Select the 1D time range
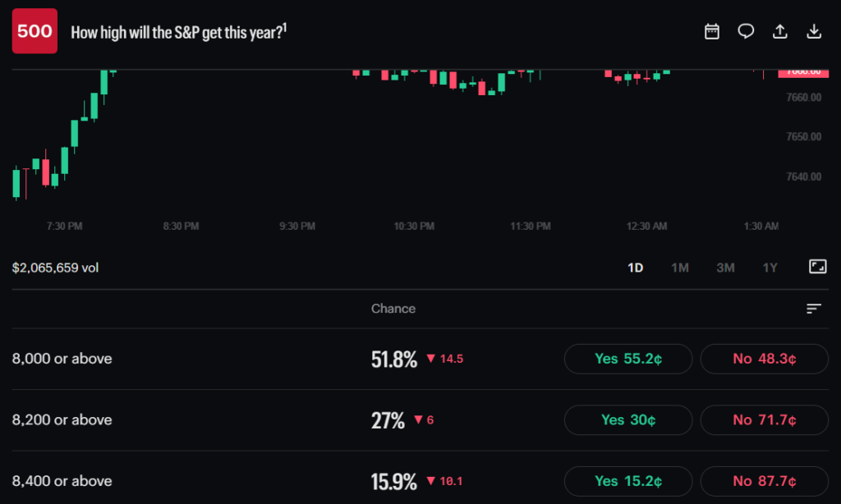The width and height of the screenshot is (841, 504). pos(635,268)
